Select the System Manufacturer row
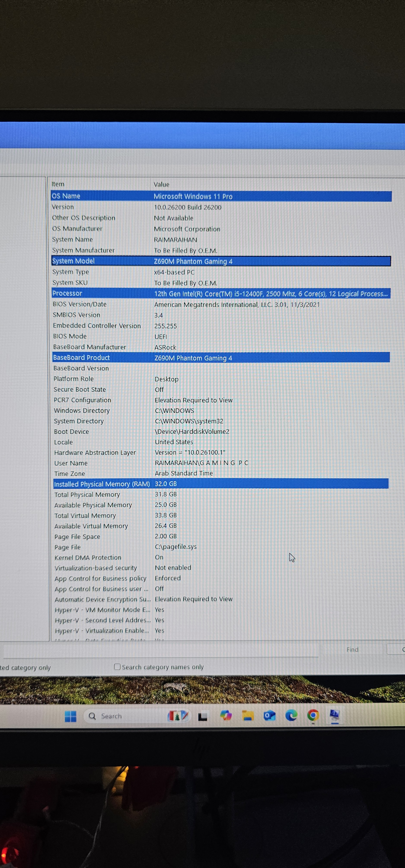Screen dimensions: 405x868 (x=221, y=250)
